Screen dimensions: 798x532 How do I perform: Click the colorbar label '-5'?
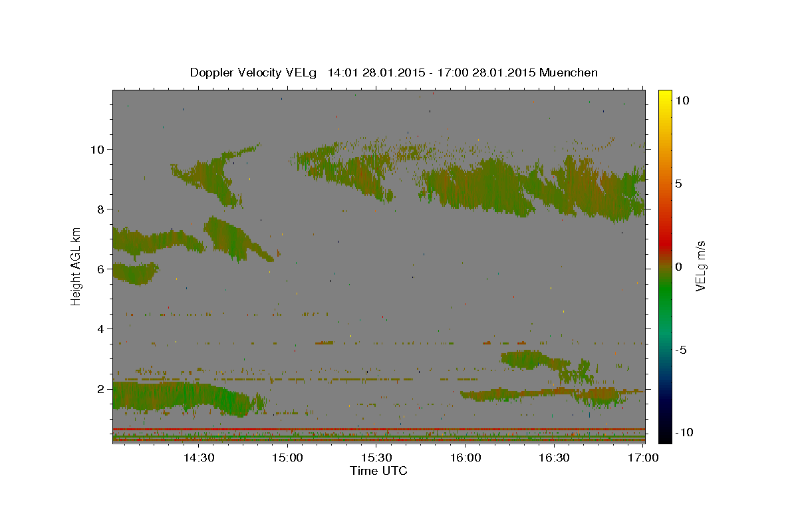tap(681, 349)
